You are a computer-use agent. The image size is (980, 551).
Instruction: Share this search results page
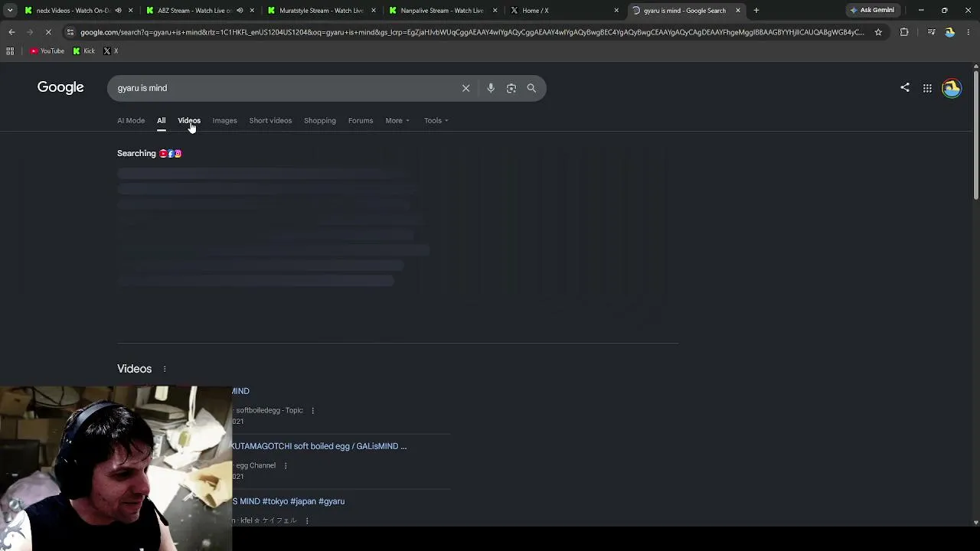point(905,87)
